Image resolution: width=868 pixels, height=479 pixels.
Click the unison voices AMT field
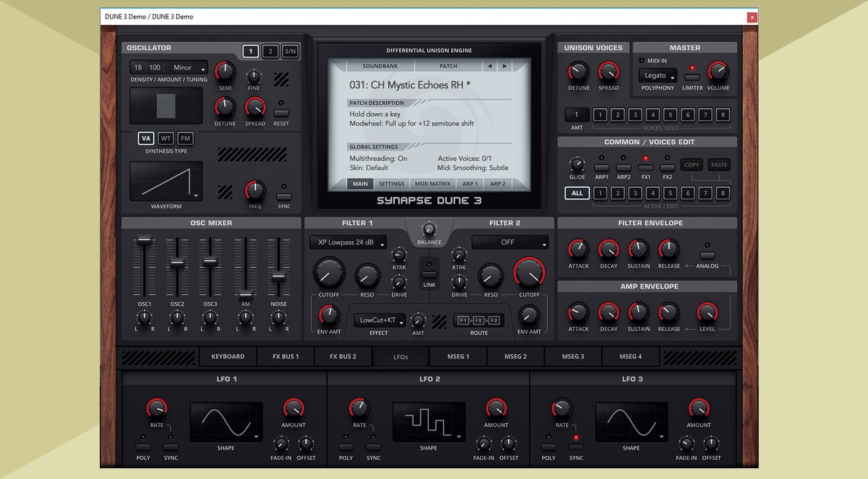577,114
